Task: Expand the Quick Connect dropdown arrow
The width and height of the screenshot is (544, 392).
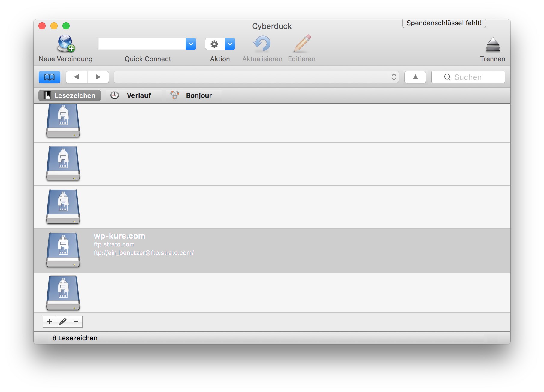Action: coord(191,44)
